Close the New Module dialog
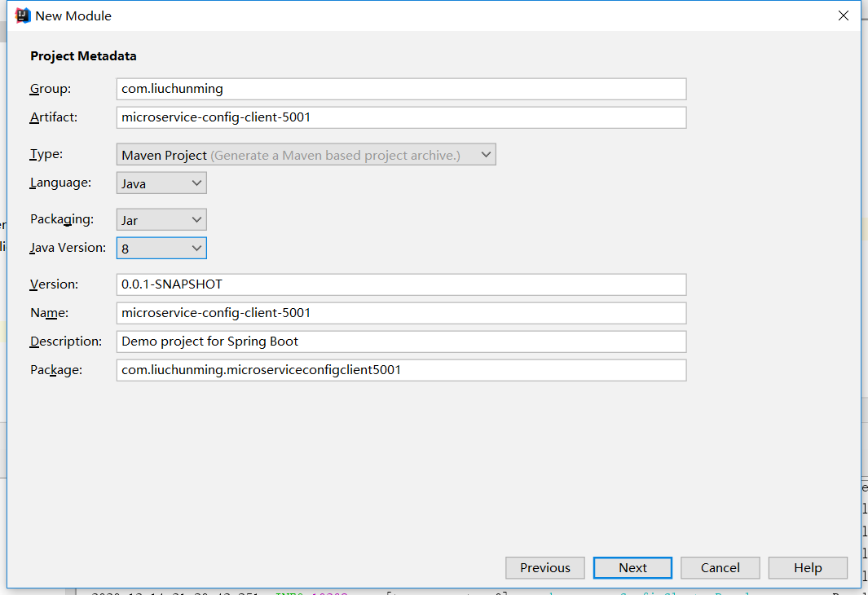Screen dimensions: 868x595 click(843, 15)
